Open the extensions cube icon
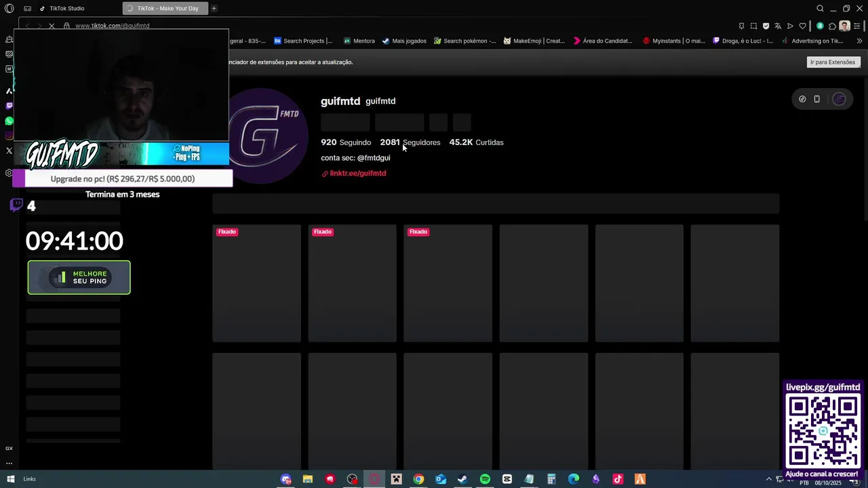 click(x=832, y=26)
